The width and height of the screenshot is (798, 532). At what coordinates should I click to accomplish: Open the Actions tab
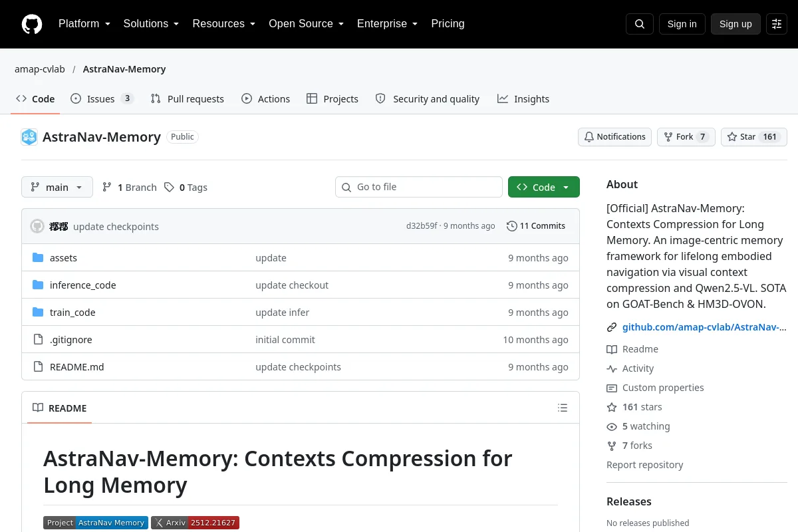point(265,99)
